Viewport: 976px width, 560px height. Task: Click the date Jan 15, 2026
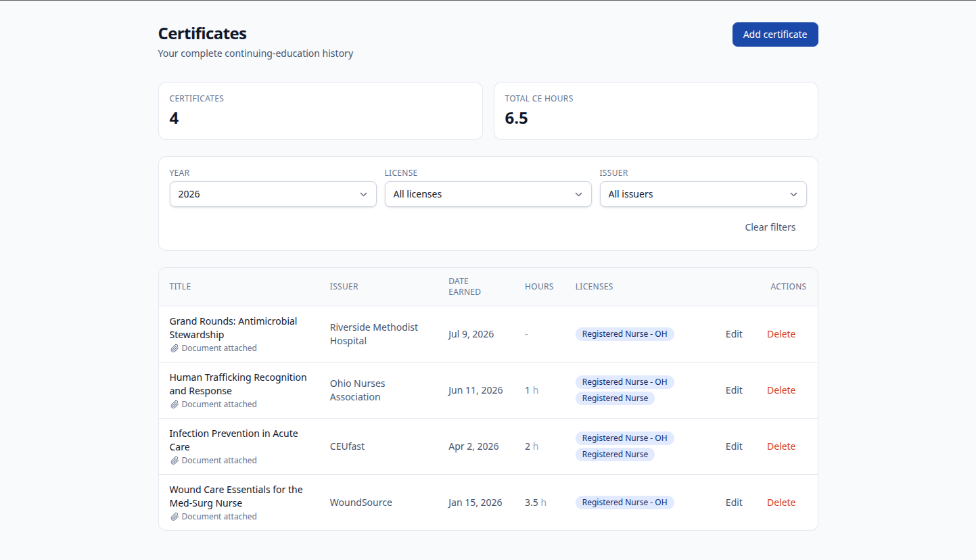[x=475, y=503]
